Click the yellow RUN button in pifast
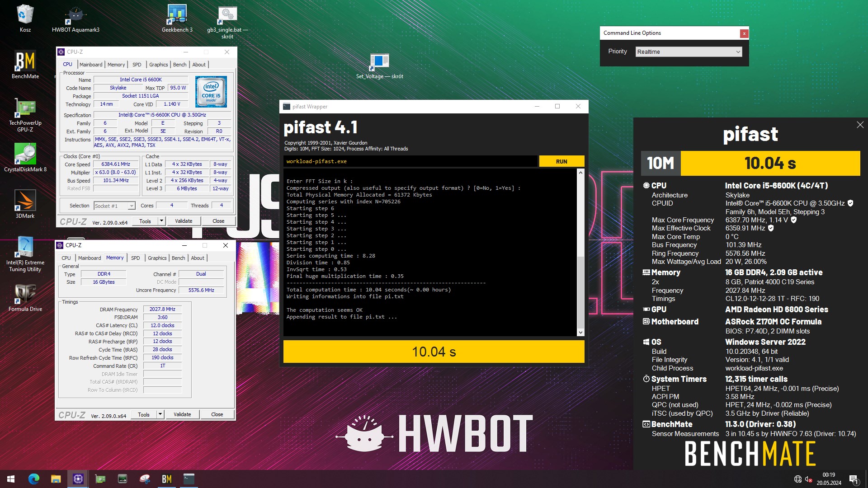Viewport: 868px width, 488px height. point(561,161)
